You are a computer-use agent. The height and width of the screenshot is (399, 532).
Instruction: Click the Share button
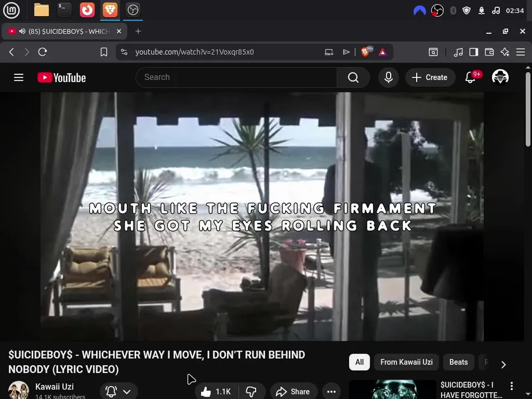click(x=294, y=392)
